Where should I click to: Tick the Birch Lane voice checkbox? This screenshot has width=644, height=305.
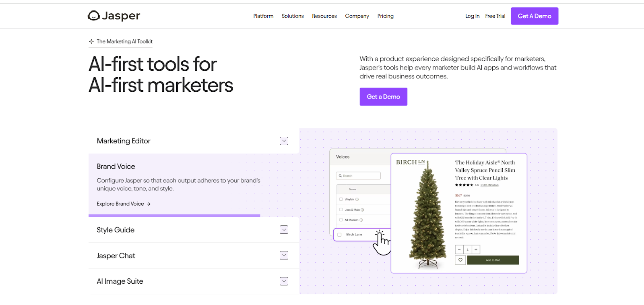tap(339, 235)
